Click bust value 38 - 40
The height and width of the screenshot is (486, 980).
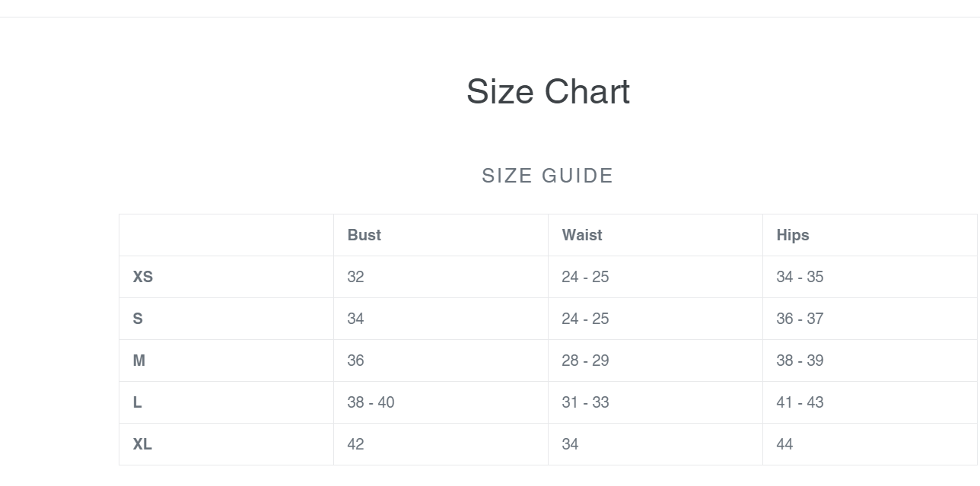coord(371,402)
